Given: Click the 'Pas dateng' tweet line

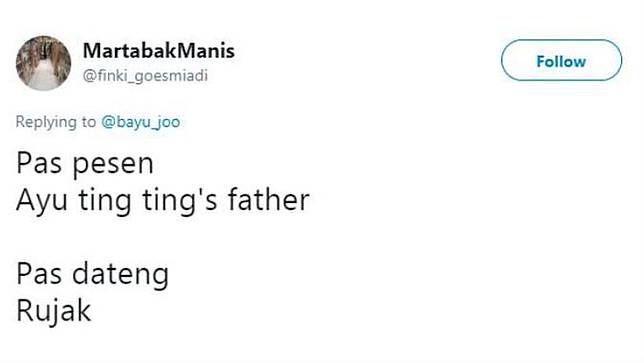Looking at the screenshot, I should (x=92, y=275).
